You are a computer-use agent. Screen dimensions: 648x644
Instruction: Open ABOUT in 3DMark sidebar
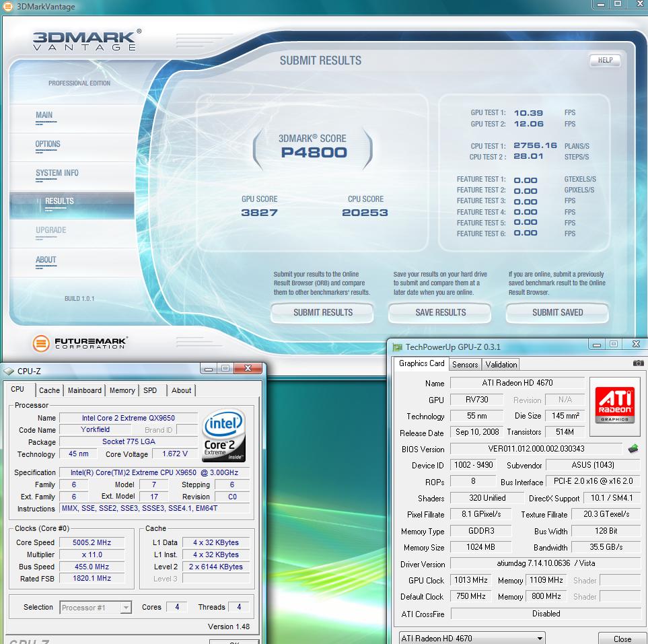pyautogui.click(x=46, y=260)
